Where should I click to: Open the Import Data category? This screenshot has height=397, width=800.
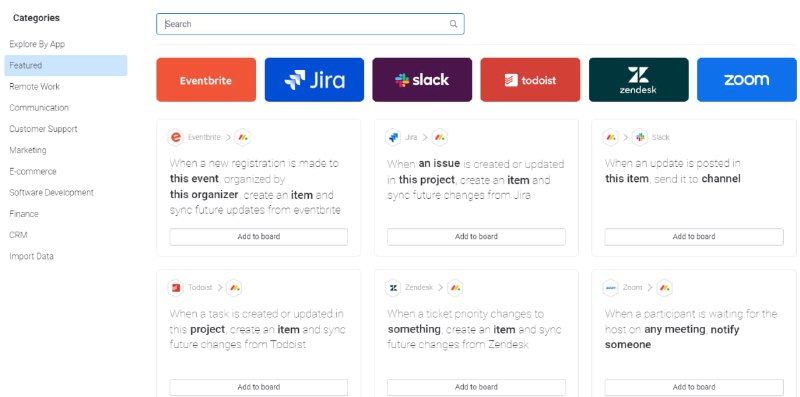pos(31,256)
